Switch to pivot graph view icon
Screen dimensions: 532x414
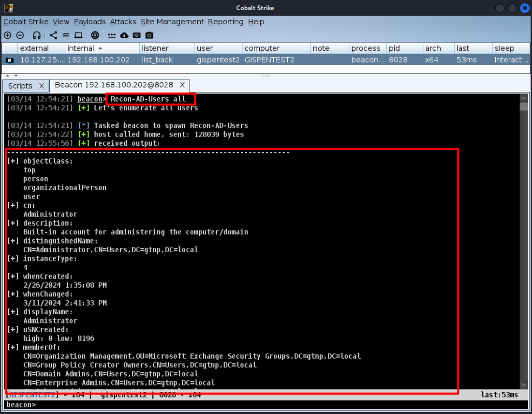53,35
